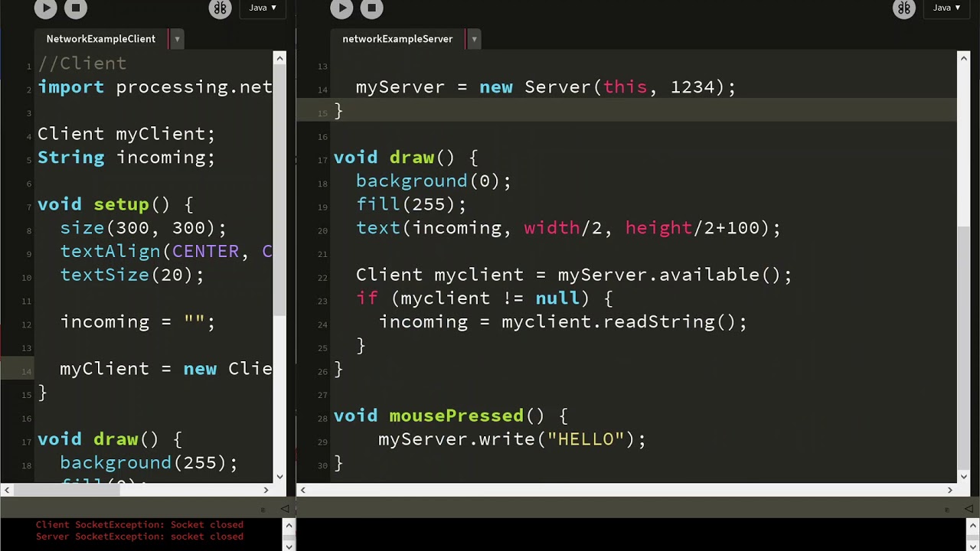Viewport: 980px width, 551px height.
Task: Click client editor horizontal scroll-left arrow
Action: point(6,490)
